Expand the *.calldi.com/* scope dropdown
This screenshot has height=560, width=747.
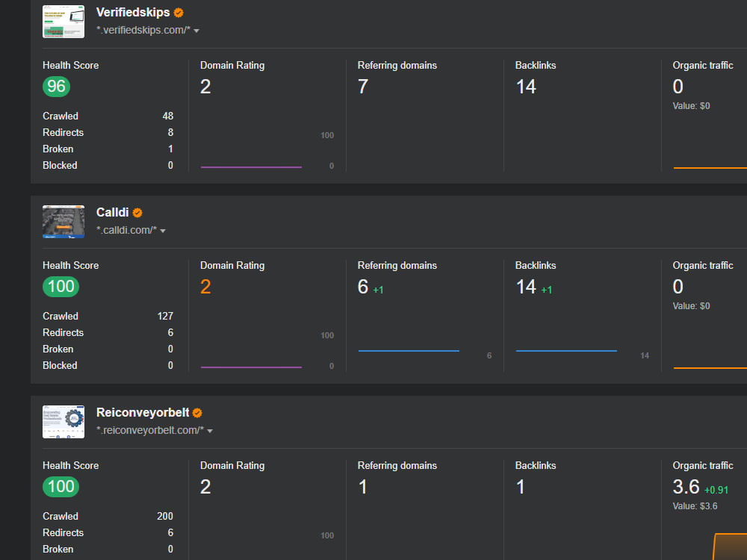(163, 231)
